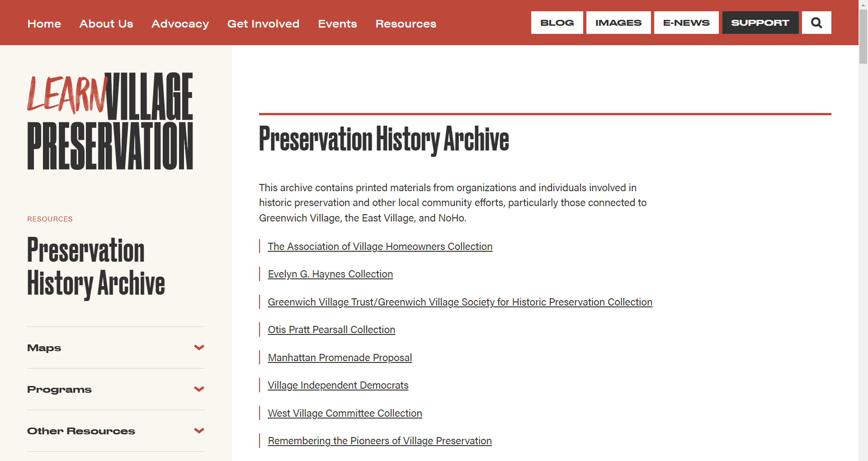This screenshot has width=868, height=461.
Task: View the Manhattan Promenade Proposal link
Action: (340, 358)
